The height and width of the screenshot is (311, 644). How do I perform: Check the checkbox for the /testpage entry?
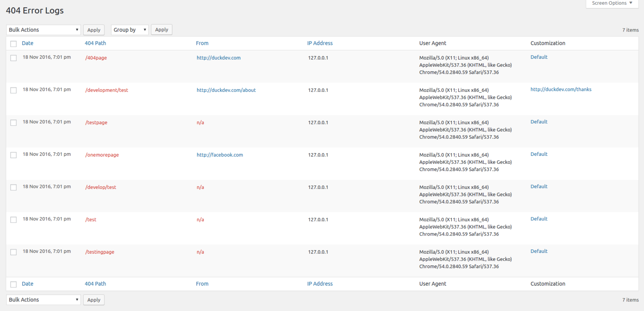click(13, 123)
